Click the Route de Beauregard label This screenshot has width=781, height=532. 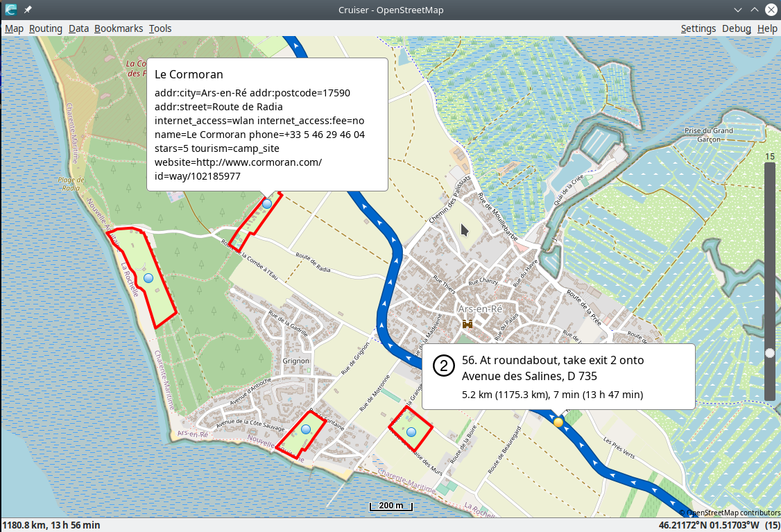[x=504, y=449]
